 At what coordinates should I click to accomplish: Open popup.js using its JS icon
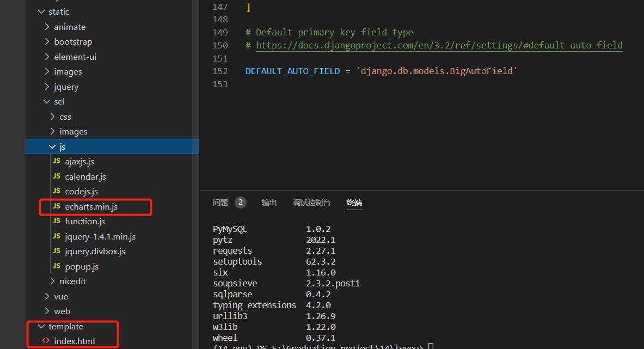point(57,266)
